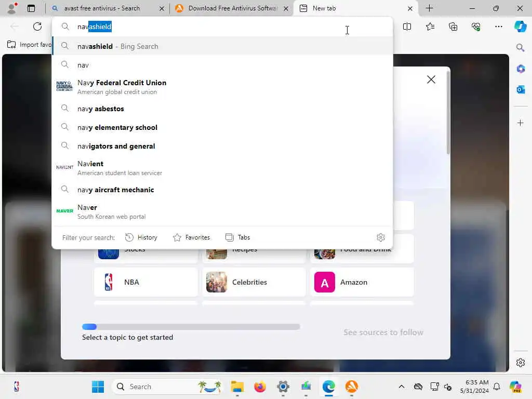Open Split screen view icon

click(407, 26)
